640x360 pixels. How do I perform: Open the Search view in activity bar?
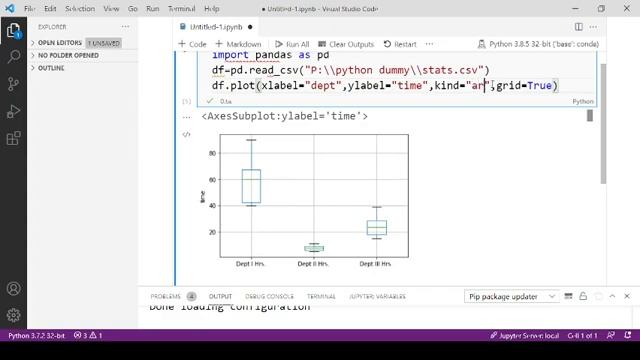[13, 57]
